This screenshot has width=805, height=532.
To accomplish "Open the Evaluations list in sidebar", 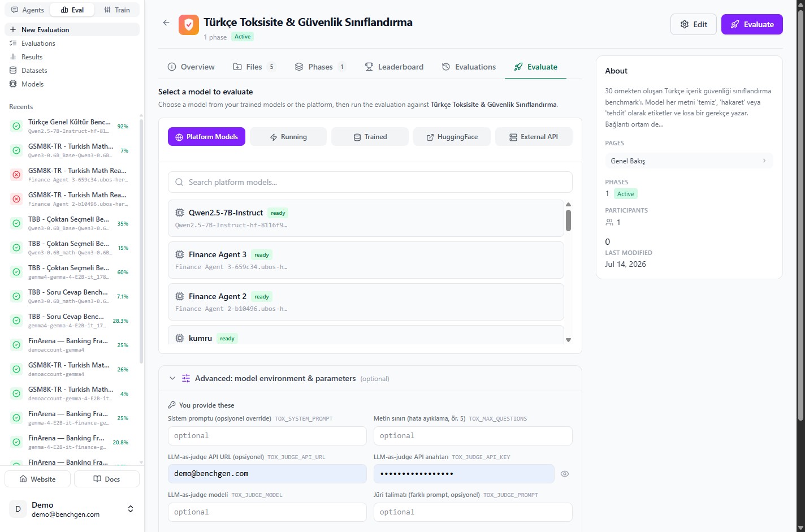I will [72, 44].
